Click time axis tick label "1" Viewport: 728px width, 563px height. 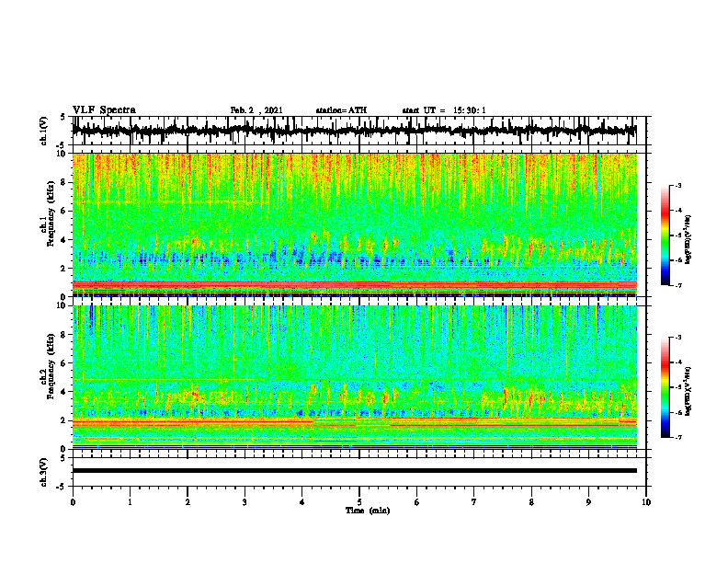click(x=130, y=502)
